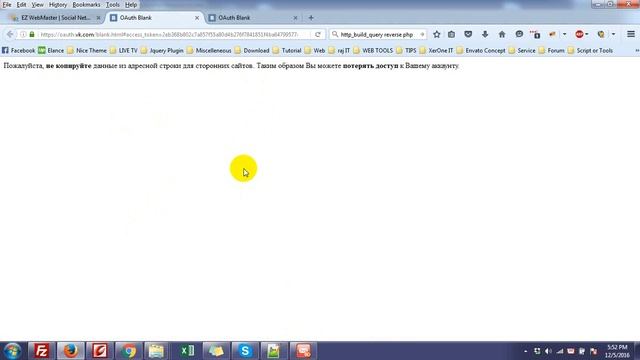This screenshot has width=640, height=360.
Task: Open the View menu
Action: [x=37, y=5]
